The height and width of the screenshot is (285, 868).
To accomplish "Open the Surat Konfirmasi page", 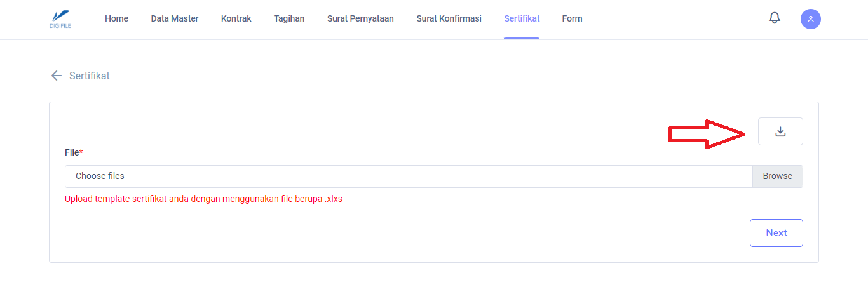I will click(x=449, y=18).
